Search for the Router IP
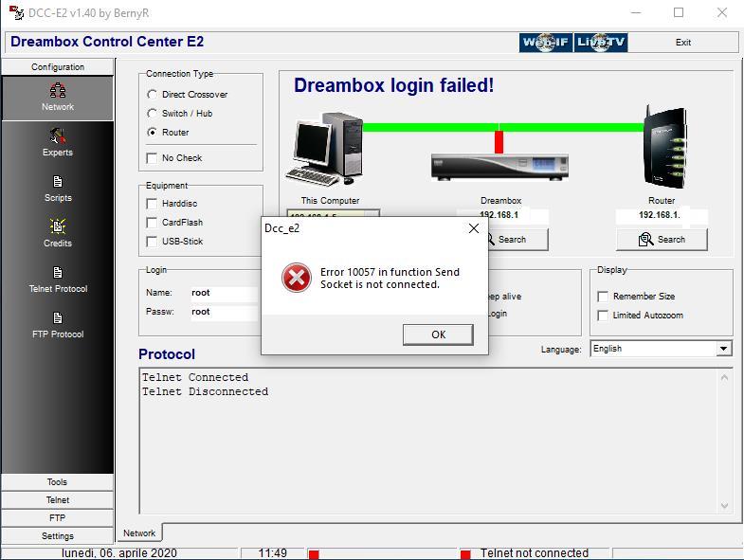The width and height of the screenshot is (744, 560). tap(662, 240)
